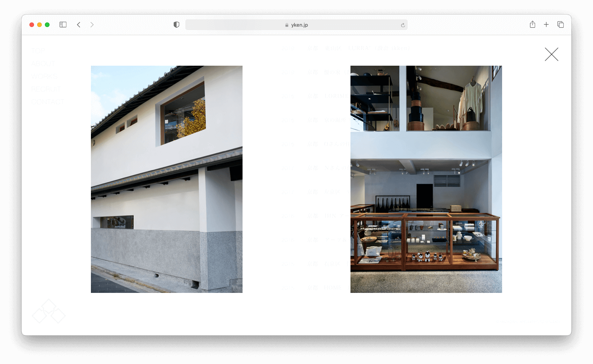Screen dimensions: 593x364
Task: Navigate to the CONTACT page
Action: [48, 102]
